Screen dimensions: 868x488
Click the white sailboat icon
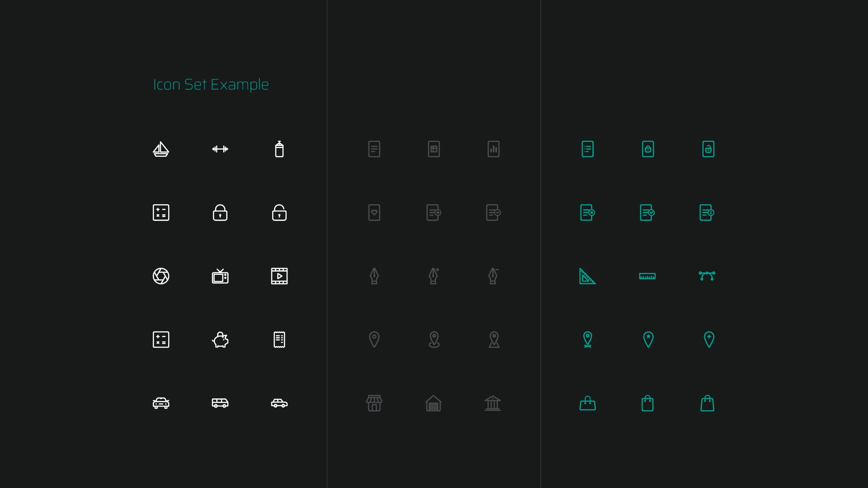161,149
